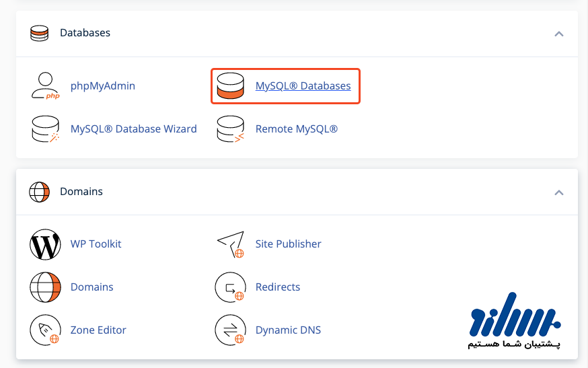This screenshot has height=368, width=588.
Task: Open the phpMyAdmin text link
Action: 102,86
